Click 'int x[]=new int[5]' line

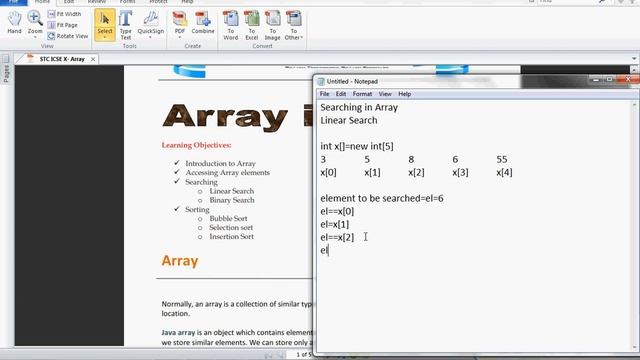(357, 146)
